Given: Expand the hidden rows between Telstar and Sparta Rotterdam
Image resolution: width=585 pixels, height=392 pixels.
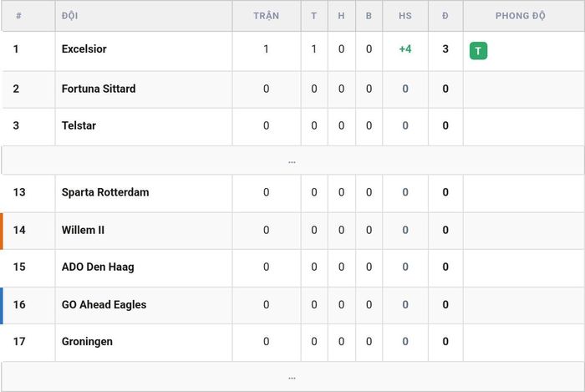Looking at the screenshot, I should (x=292, y=160).
